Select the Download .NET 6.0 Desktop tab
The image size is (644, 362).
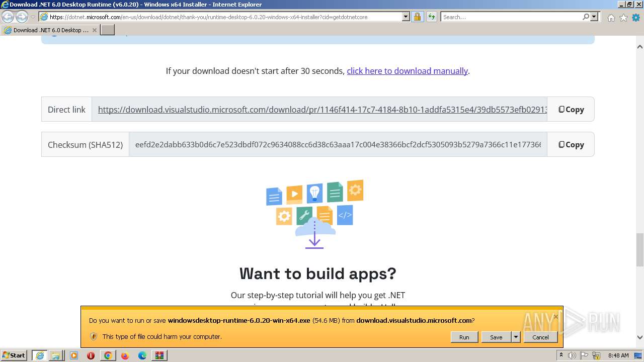coord(49,30)
